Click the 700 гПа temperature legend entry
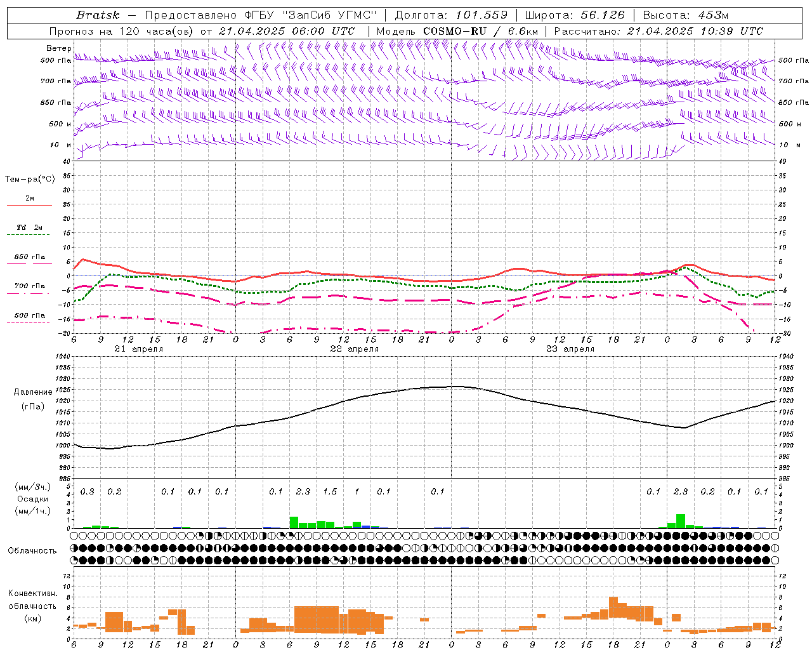Screen dimensions: 812x650 tap(29, 286)
